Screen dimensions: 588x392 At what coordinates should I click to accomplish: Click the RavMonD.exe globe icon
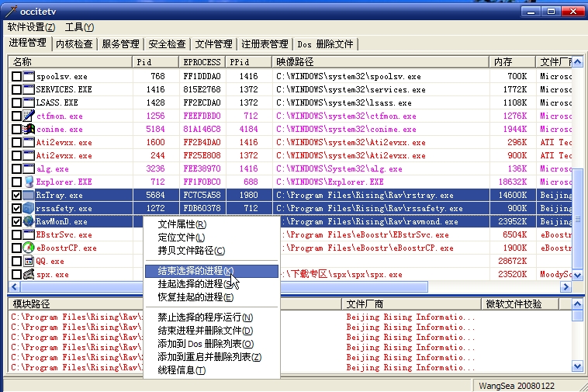[29, 221]
